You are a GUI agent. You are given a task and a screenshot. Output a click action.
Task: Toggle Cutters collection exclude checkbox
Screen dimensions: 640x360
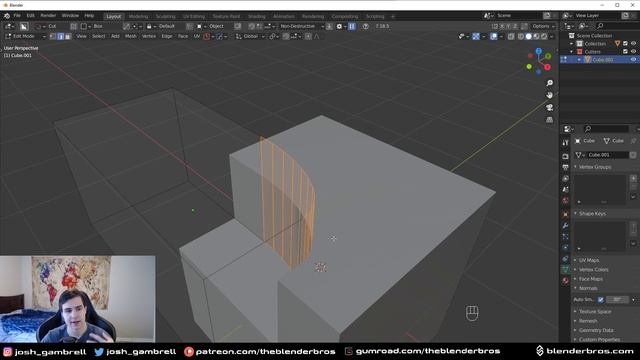[x=625, y=51]
